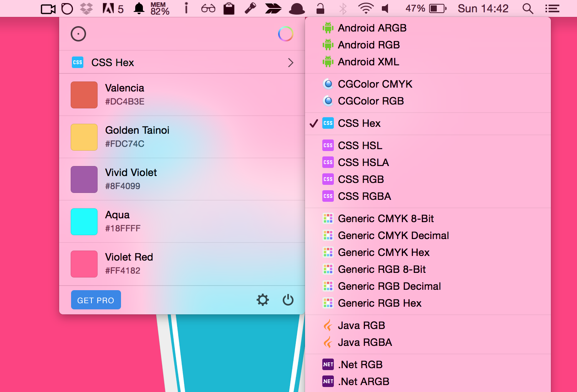Image resolution: width=577 pixels, height=392 pixels.
Task: Click the glasses icon in the menu bar
Action: pyautogui.click(x=208, y=8)
